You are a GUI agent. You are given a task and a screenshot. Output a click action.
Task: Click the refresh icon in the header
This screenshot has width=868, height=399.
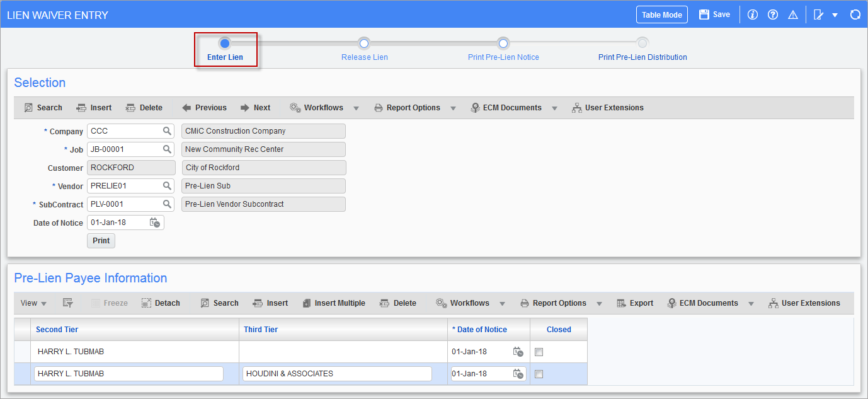[855, 14]
